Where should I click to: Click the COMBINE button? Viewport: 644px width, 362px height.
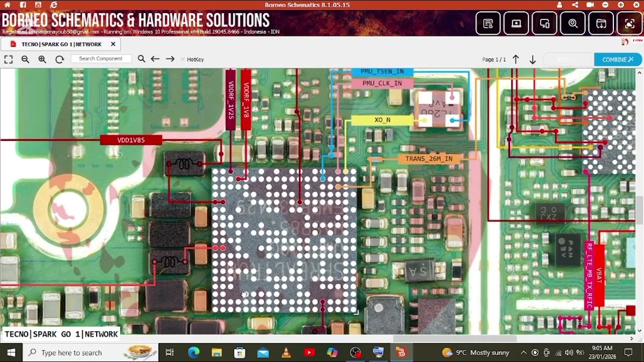click(x=618, y=59)
